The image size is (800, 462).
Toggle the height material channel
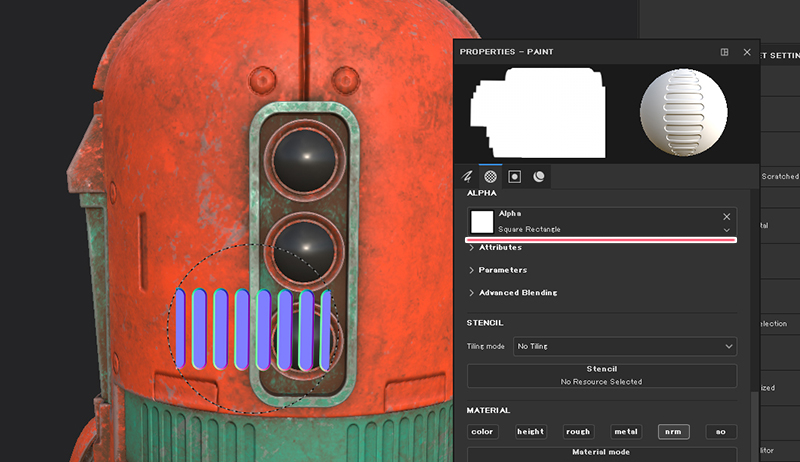pos(531,432)
